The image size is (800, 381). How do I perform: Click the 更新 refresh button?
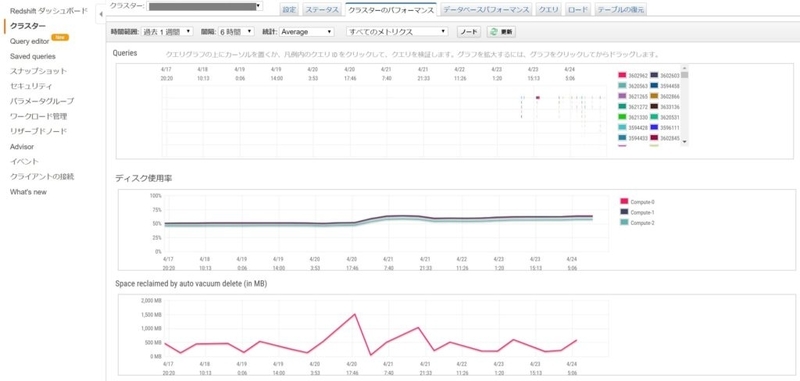pos(501,32)
